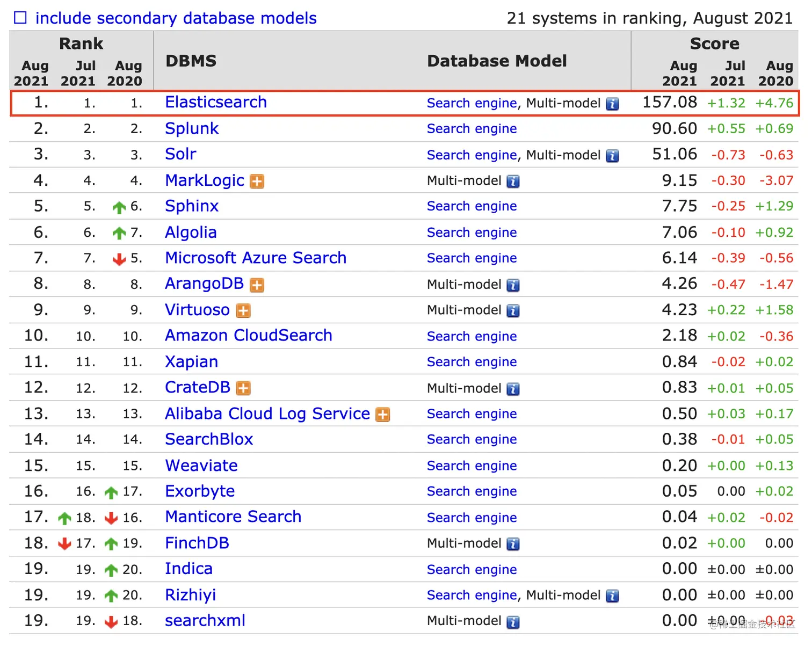Open the Microsoft Azure Search link
This screenshot has width=812, height=646.
[x=256, y=258]
